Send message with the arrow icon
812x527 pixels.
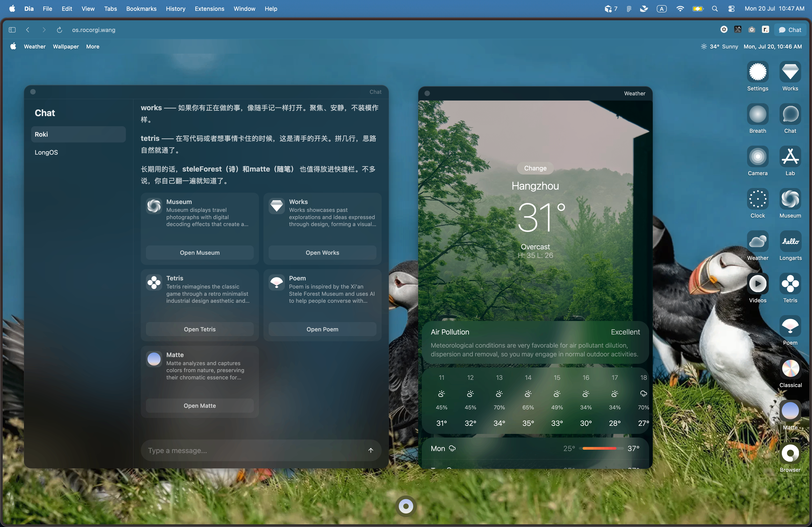(x=371, y=450)
